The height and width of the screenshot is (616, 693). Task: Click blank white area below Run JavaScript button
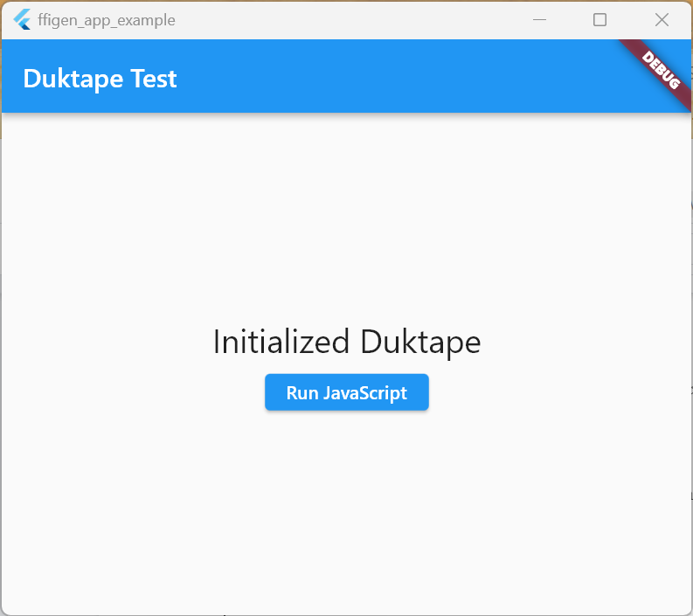pos(346,507)
